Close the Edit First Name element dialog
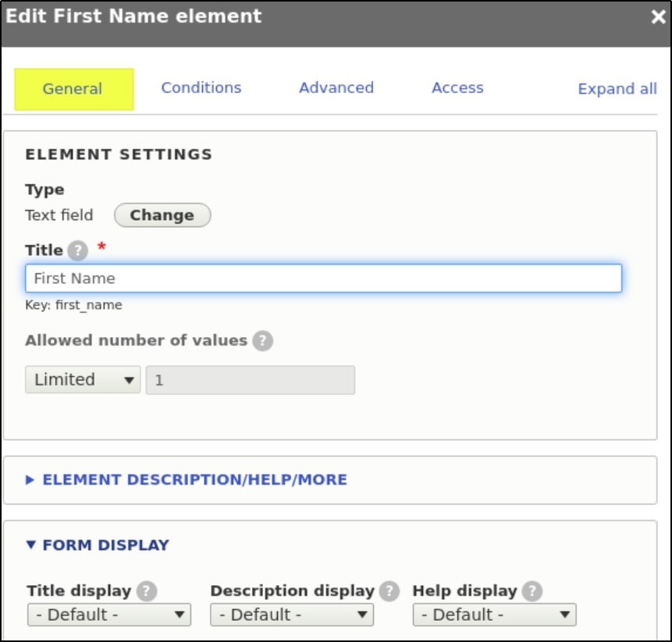This screenshot has height=642, width=672. 658,17
